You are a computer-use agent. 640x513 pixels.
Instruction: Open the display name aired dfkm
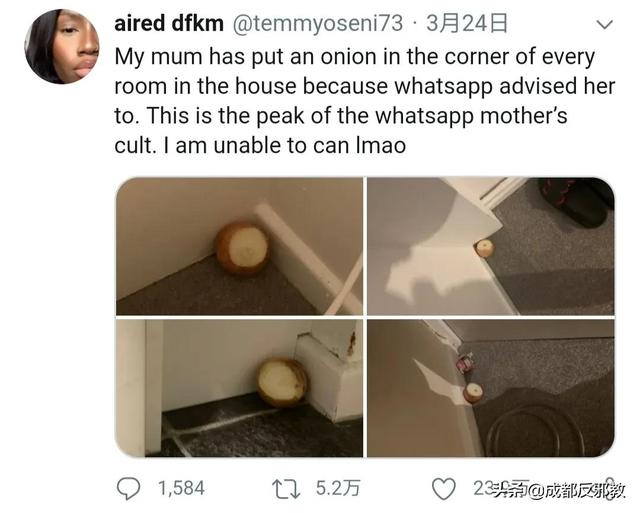pos(169,24)
